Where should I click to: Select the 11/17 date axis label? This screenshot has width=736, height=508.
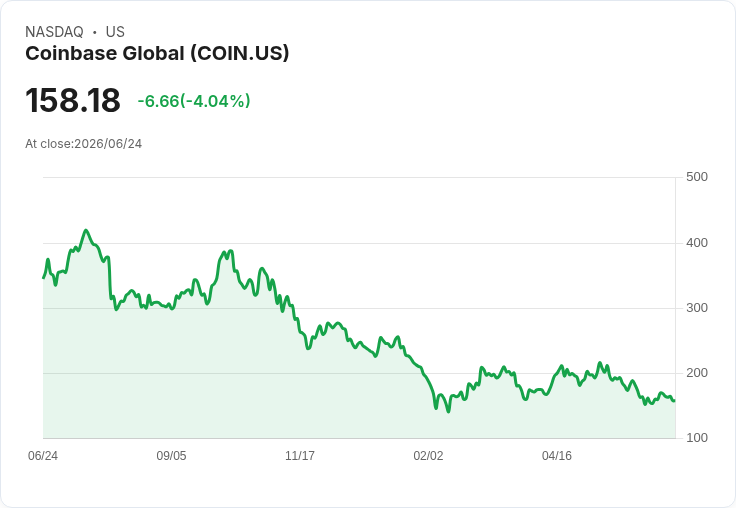coord(300,455)
